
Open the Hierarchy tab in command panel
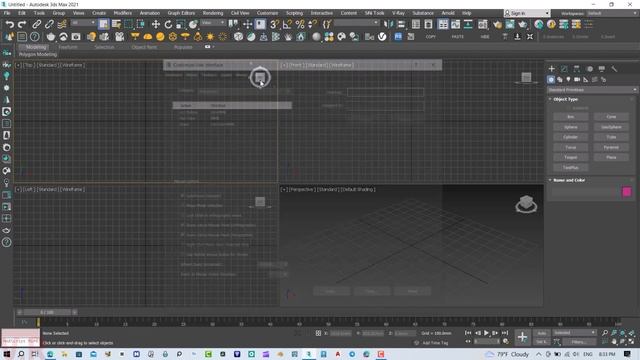point(576,69)
